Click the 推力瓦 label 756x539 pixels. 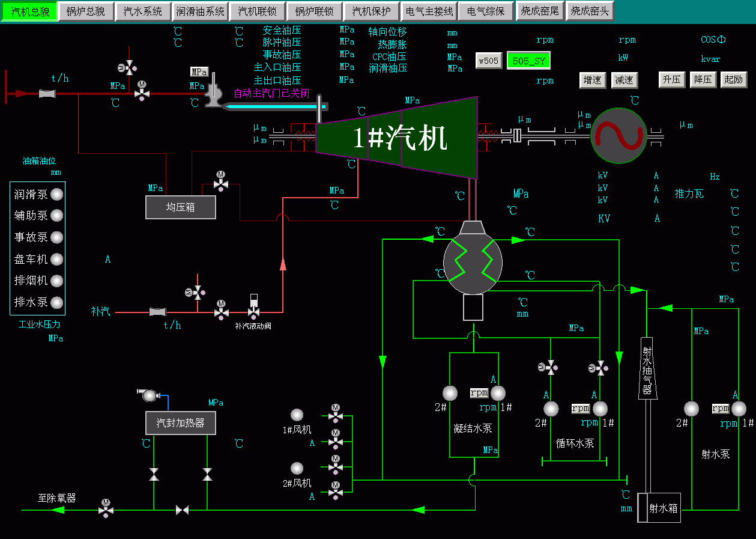(x=689, y=193)
